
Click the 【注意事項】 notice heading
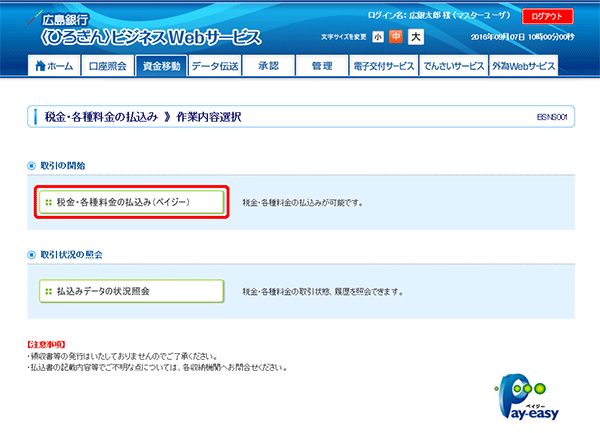(46, 345)
